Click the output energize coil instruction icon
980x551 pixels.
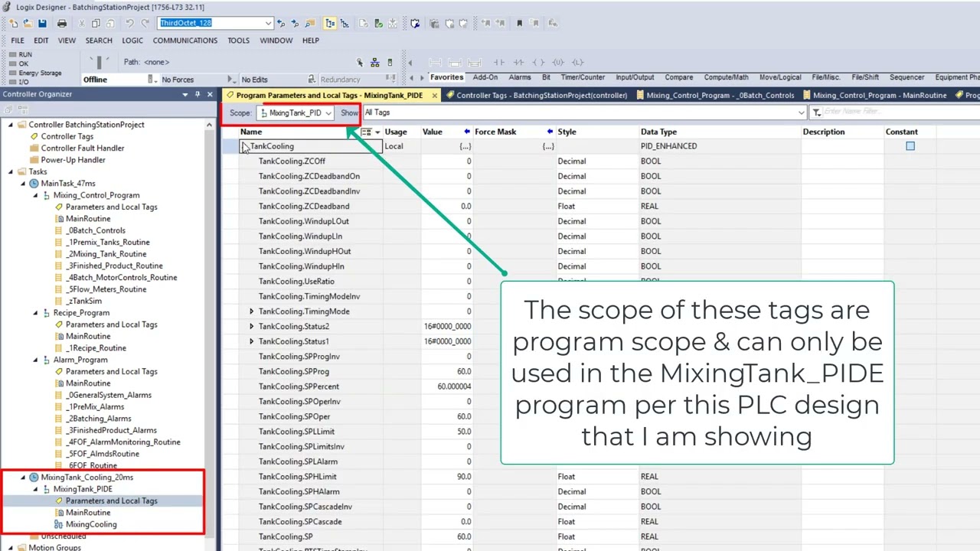(x=538, y=62)
